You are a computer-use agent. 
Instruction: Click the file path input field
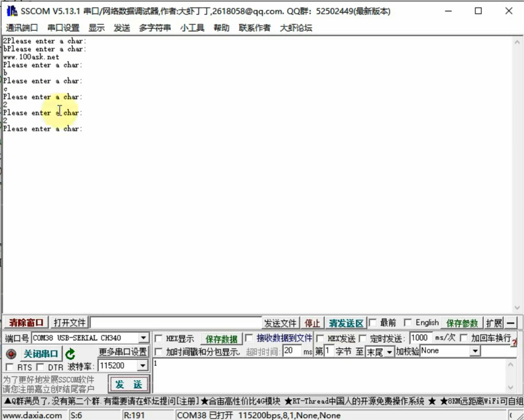click(x=176, y=323)
